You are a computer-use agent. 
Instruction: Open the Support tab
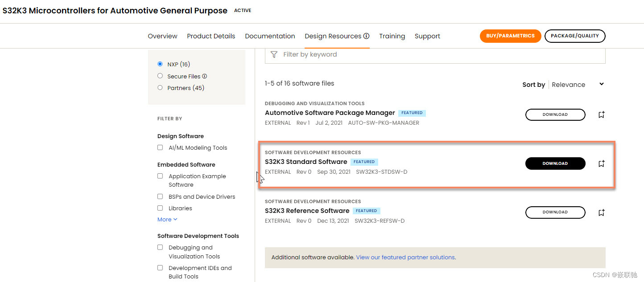[427, 36]
